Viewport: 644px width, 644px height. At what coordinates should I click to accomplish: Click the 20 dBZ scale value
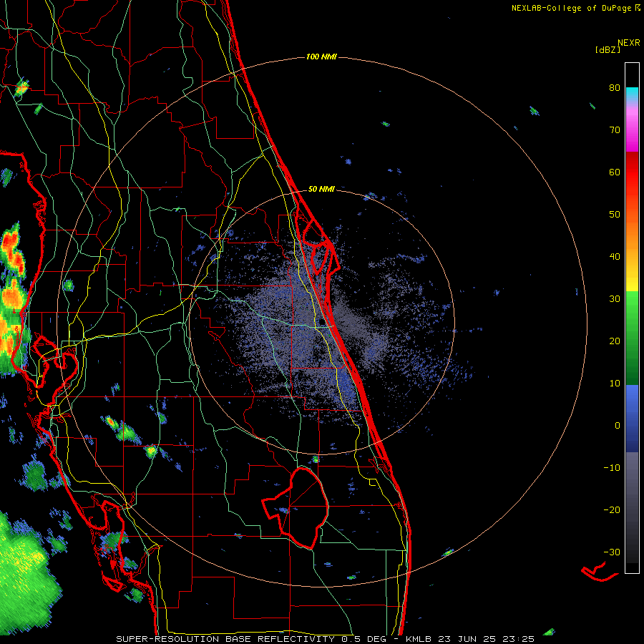[x=615, y=341]
